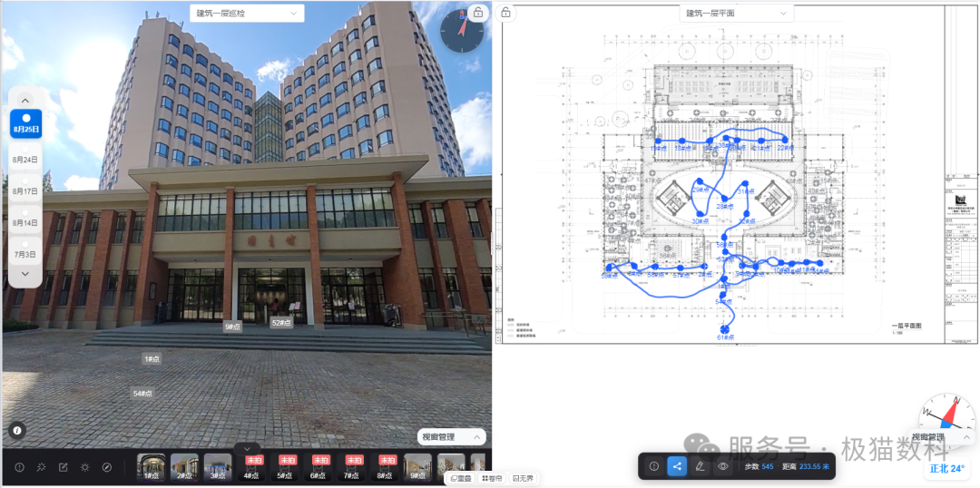This screenshot has height=488, width=980.
Task: Select the 18#点 node on the floor plan
Action: tap(681, 141)
